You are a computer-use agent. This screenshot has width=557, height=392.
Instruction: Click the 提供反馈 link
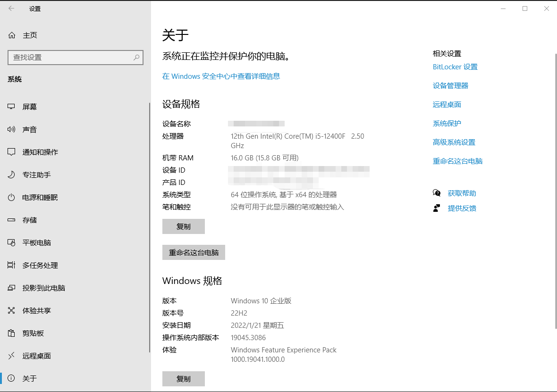point(462,208)
